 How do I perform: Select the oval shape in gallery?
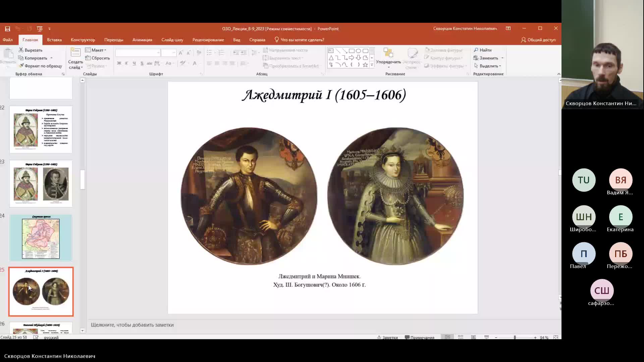[x=359, y=51]
